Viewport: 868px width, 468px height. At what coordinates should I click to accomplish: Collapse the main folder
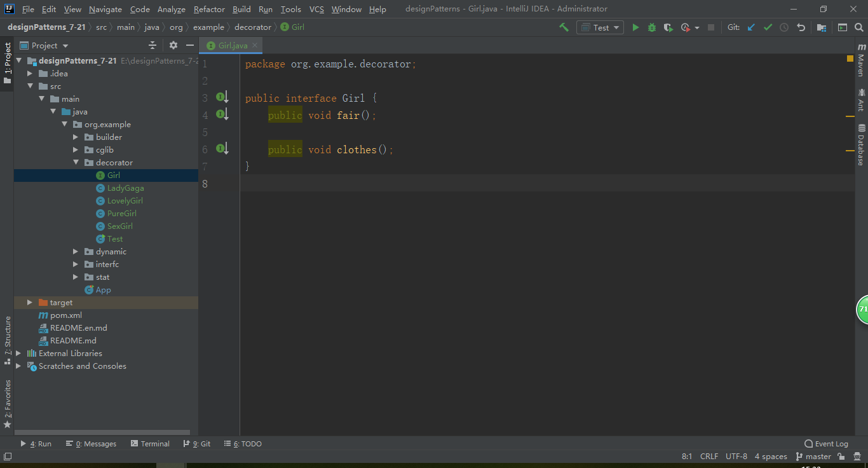click(x=41, y=99)
